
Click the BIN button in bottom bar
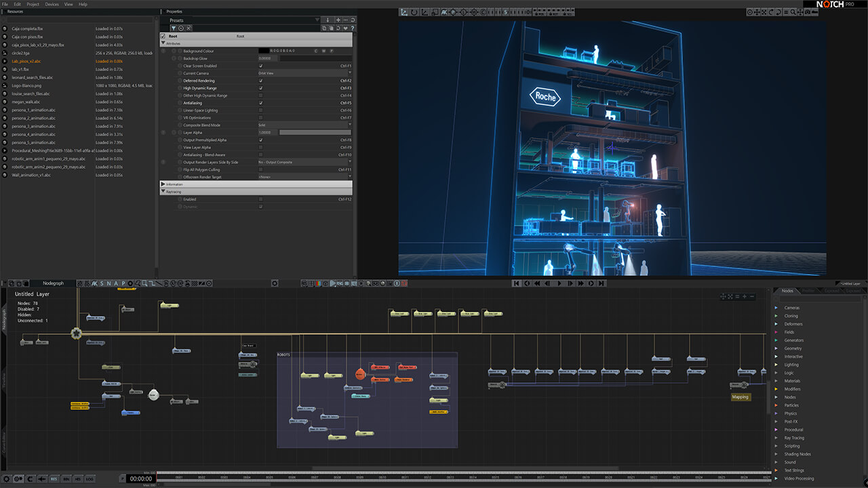[66, 479]
